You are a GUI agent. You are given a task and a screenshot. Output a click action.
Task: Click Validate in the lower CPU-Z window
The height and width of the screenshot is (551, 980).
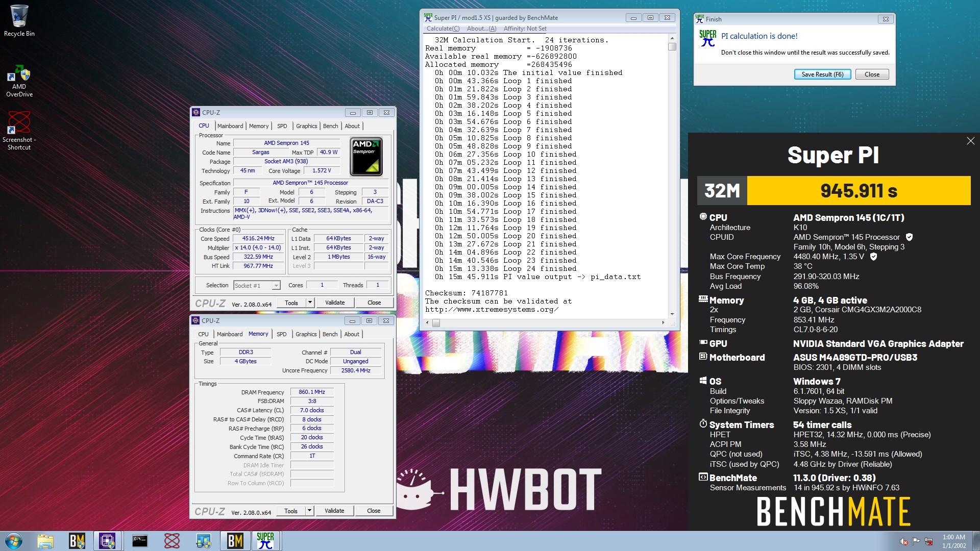click(334, 511)
